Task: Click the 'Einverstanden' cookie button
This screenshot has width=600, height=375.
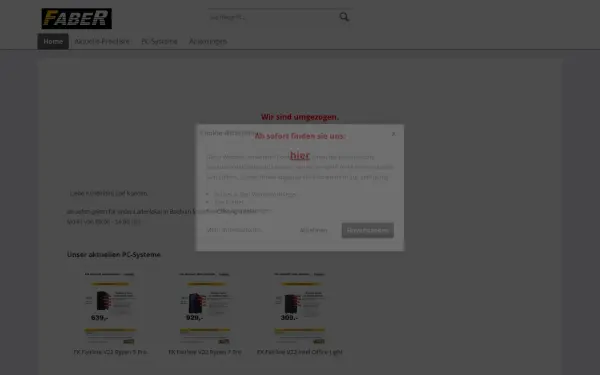Action: 367,230
